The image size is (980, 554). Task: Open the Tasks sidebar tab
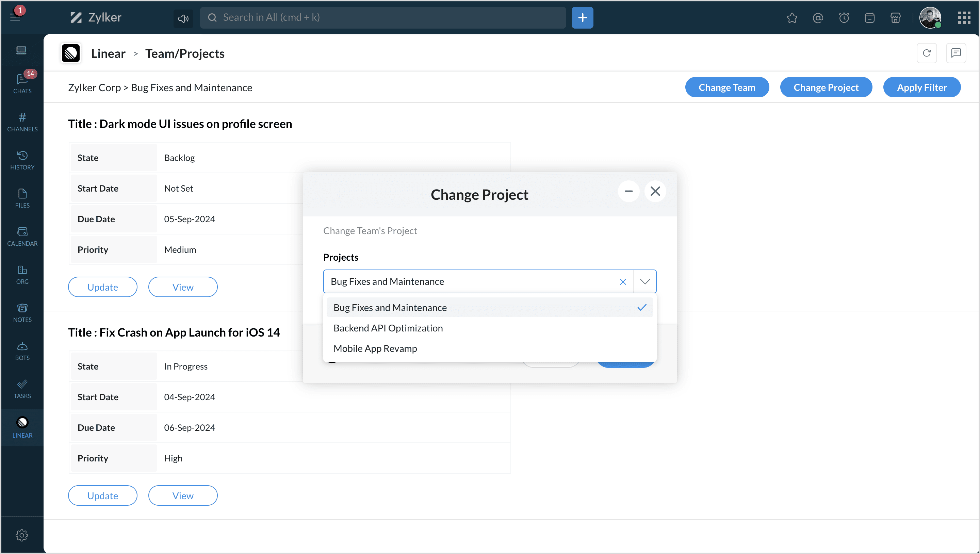coord(22,389)
